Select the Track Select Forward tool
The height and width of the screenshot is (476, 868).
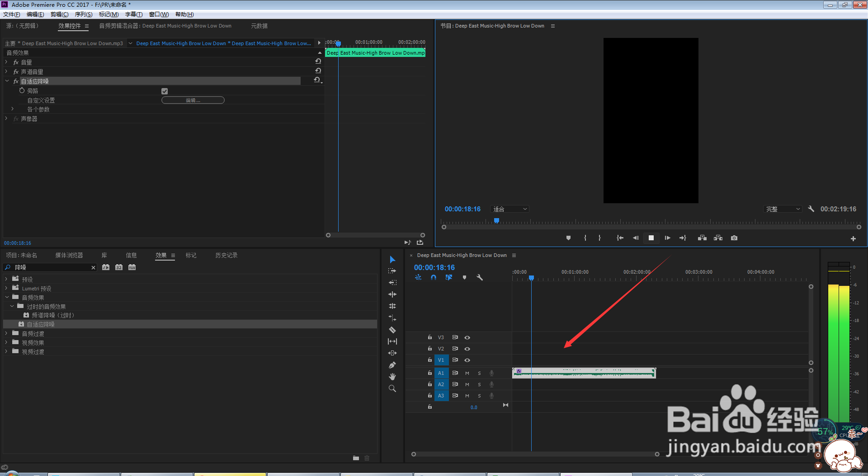(x=392, y=271)
